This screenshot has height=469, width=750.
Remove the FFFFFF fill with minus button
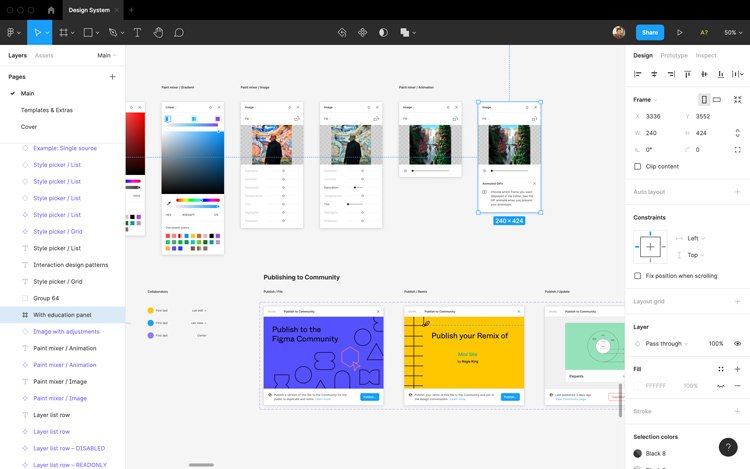738,386
